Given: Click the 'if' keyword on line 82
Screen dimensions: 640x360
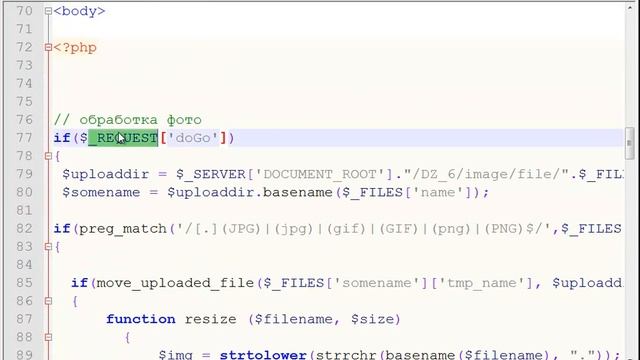Looking at the screenshot, I should click(x=62, y=229).
